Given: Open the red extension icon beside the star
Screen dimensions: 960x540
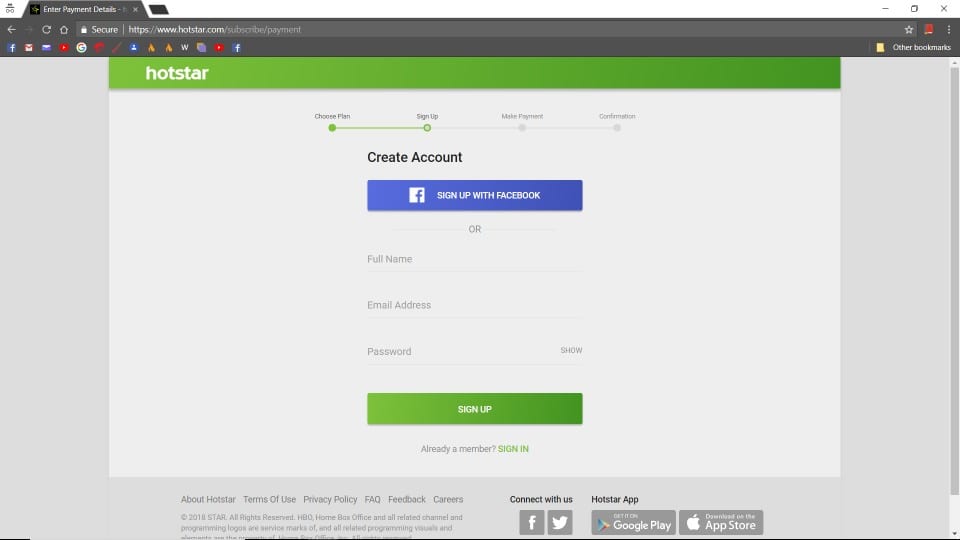Looking at the screenshot, I should pos(929,29).
